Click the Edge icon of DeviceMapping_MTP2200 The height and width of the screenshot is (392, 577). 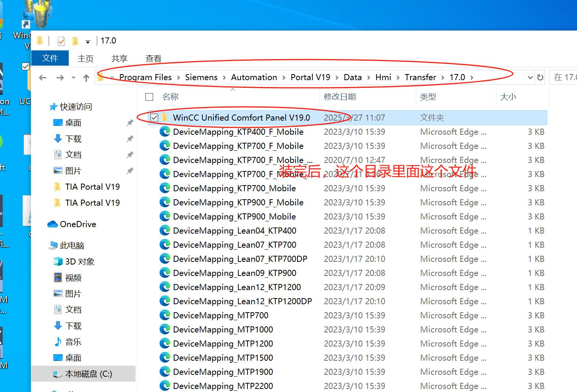click(x=165, y=386)
